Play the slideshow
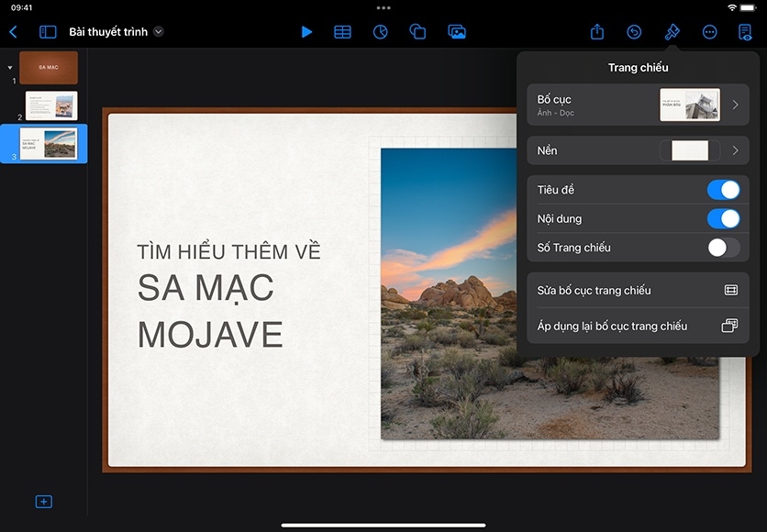Image resolution: width=767 pixels, height=532 pixels. [x=306, y=32]
